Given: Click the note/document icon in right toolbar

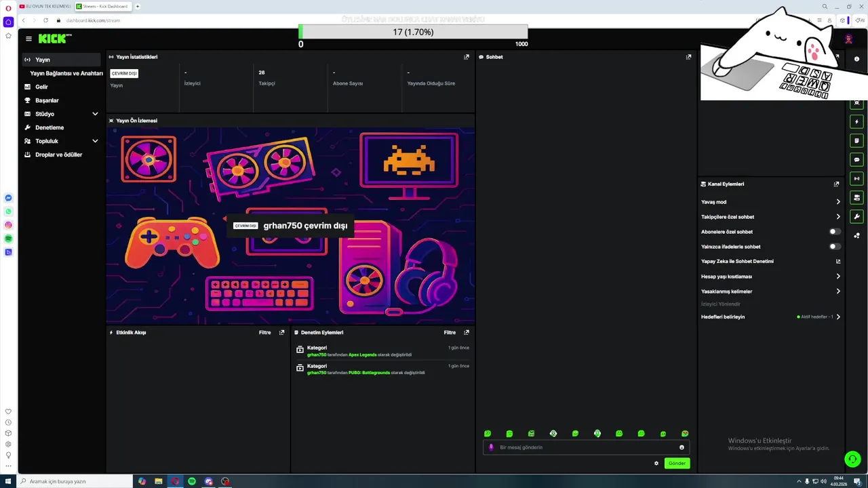Looking at the screenshot, I should pyautogui.click(x=856, y=141).
